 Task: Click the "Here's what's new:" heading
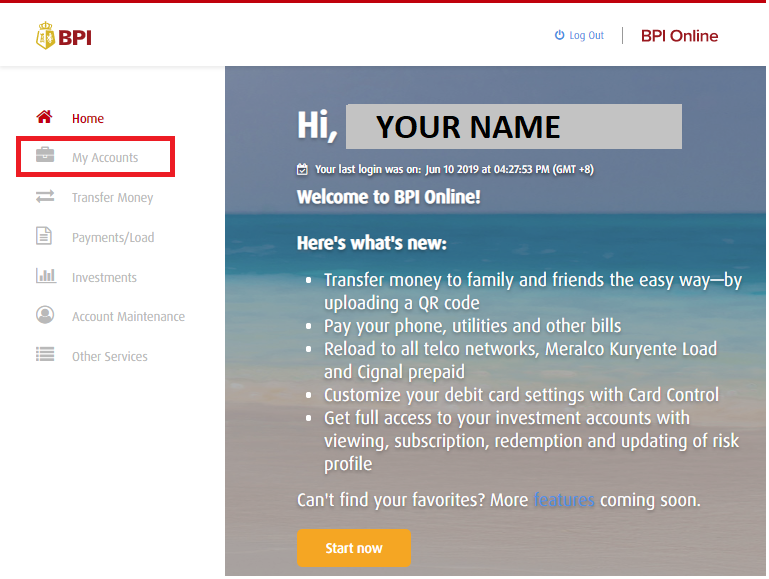click(x=372, y=243)
